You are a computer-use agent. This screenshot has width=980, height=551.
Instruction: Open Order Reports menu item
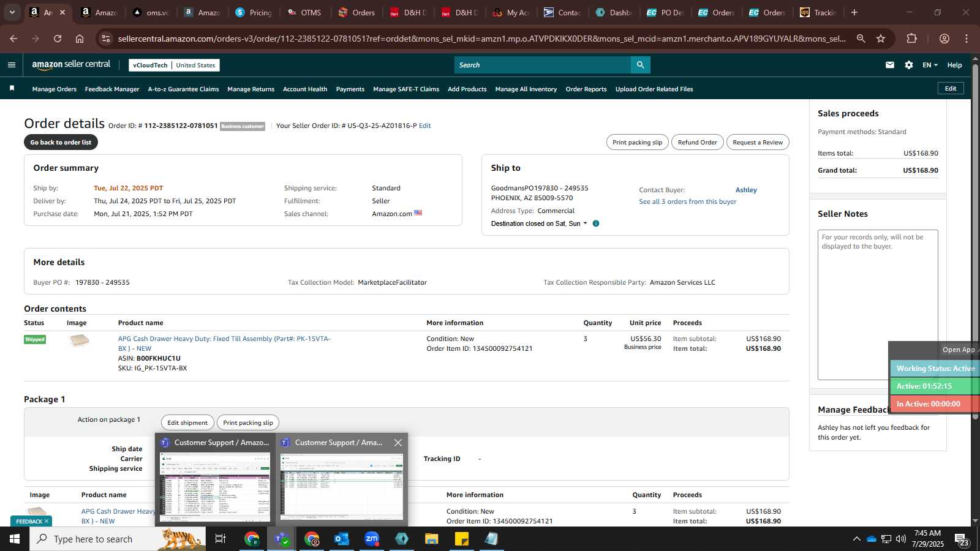586,89
